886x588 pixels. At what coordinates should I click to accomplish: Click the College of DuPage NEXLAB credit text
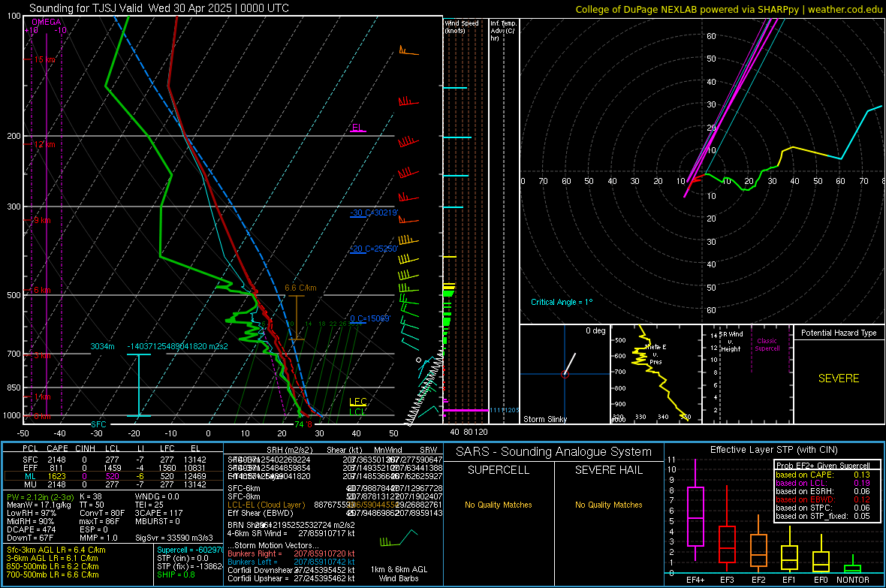(729, 9)
